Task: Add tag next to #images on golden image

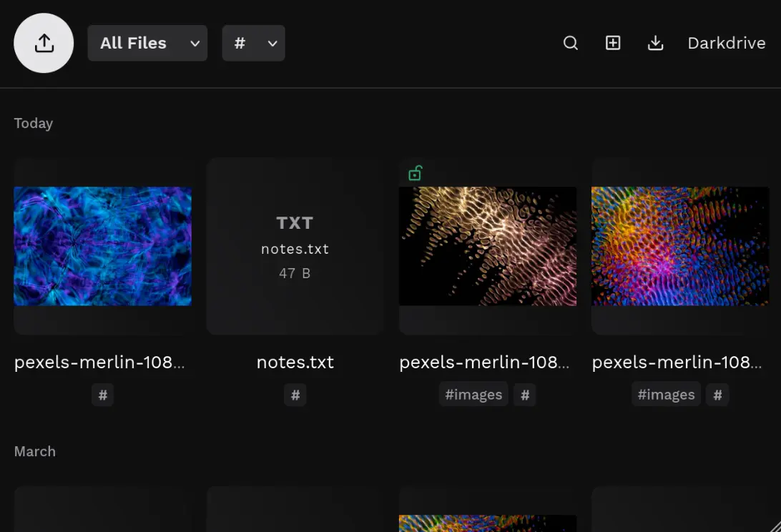Action: click(x=525, y=395)
